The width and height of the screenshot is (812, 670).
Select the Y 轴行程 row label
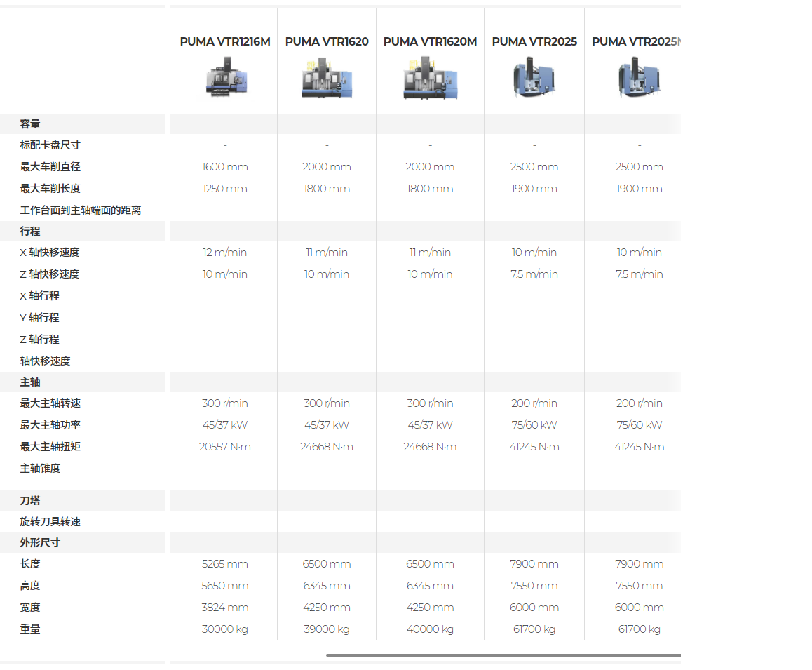[39, 318]
